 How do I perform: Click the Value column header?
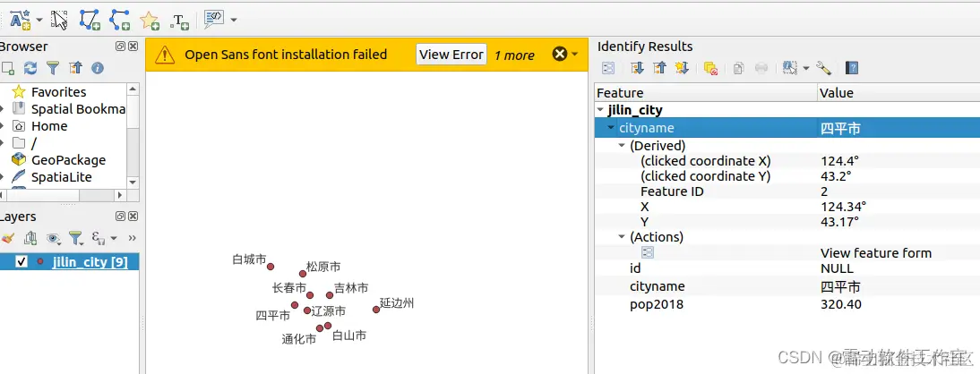point(898,92)
